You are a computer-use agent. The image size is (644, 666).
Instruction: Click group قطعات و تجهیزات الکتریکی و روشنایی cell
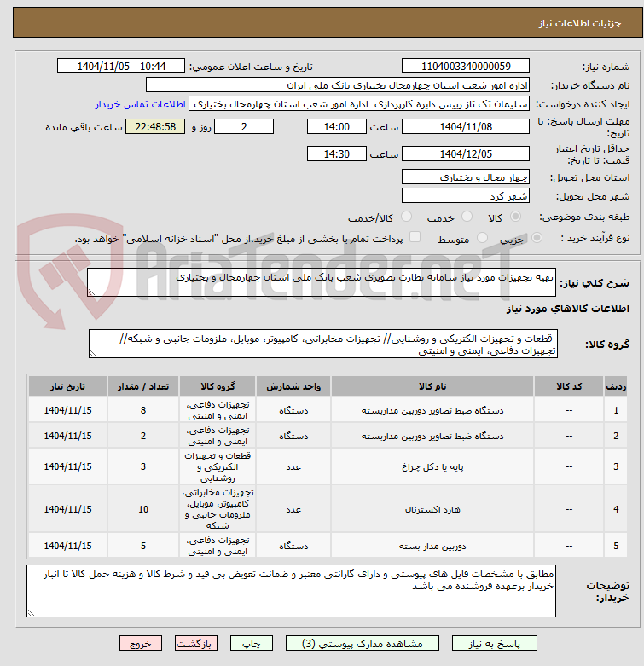coord(218,466)
